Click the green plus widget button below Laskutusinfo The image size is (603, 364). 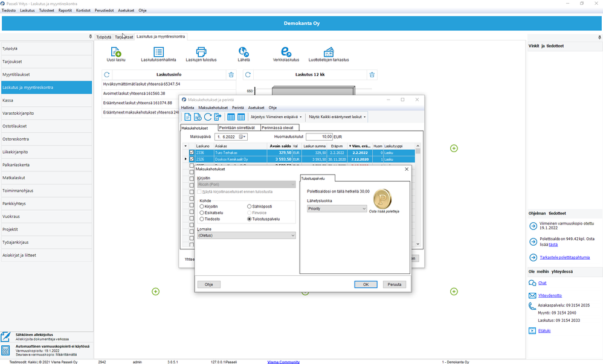pos(155,292)
